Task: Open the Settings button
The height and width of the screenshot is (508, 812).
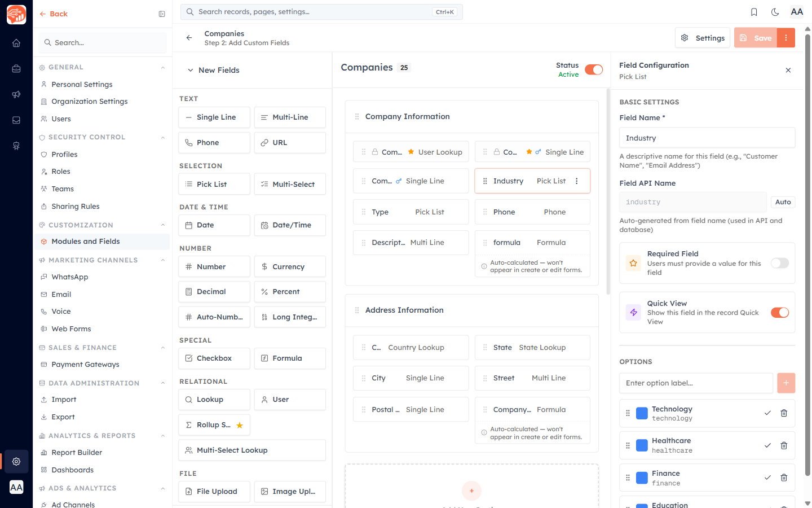Action: 703,38
